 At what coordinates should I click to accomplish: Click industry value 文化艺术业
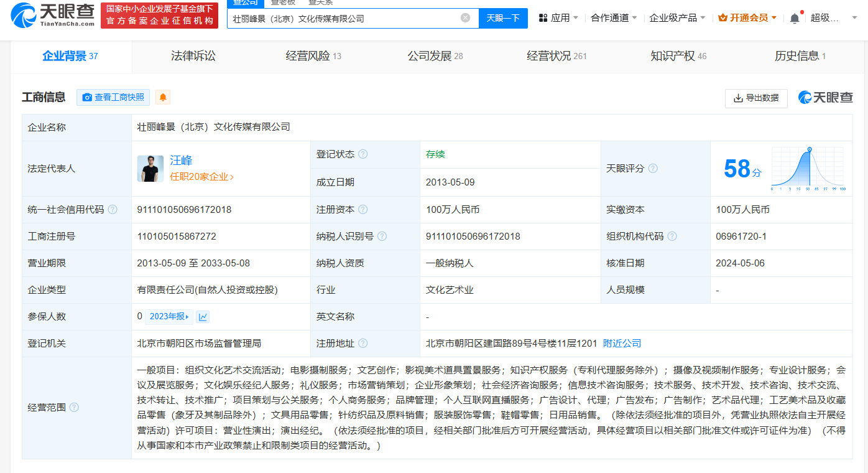pos(450,290)
